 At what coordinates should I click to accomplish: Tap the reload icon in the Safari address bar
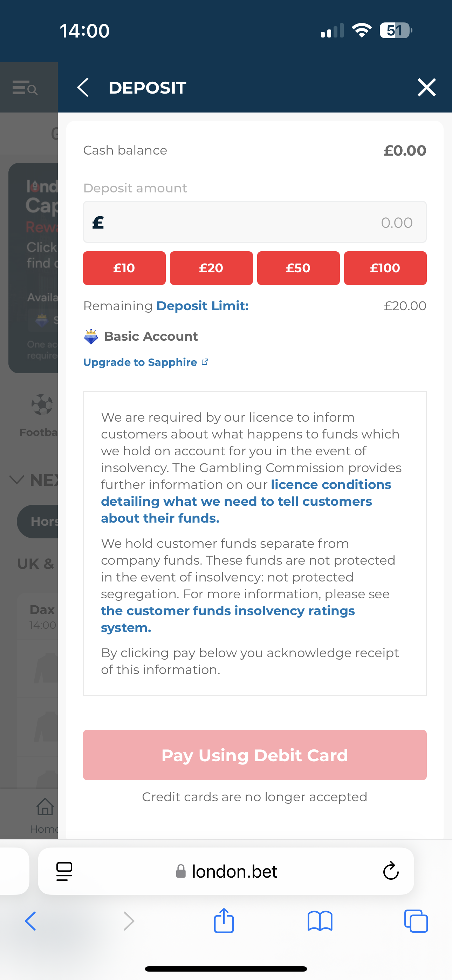(x=391, y=871)
